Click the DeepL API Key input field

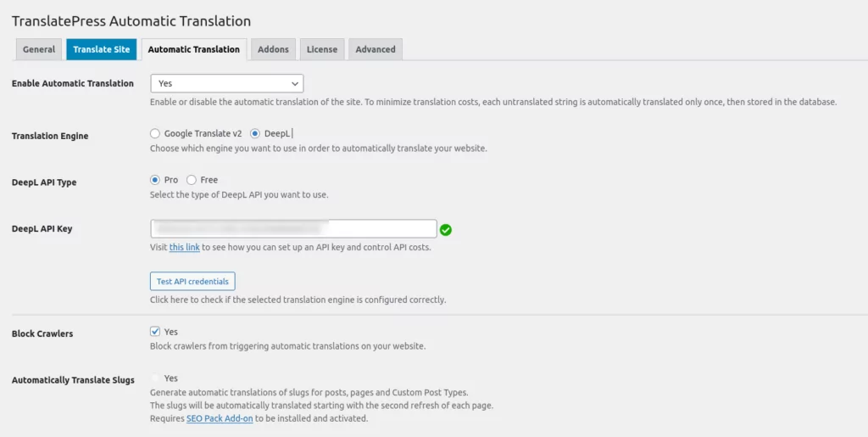coord(293,229)
